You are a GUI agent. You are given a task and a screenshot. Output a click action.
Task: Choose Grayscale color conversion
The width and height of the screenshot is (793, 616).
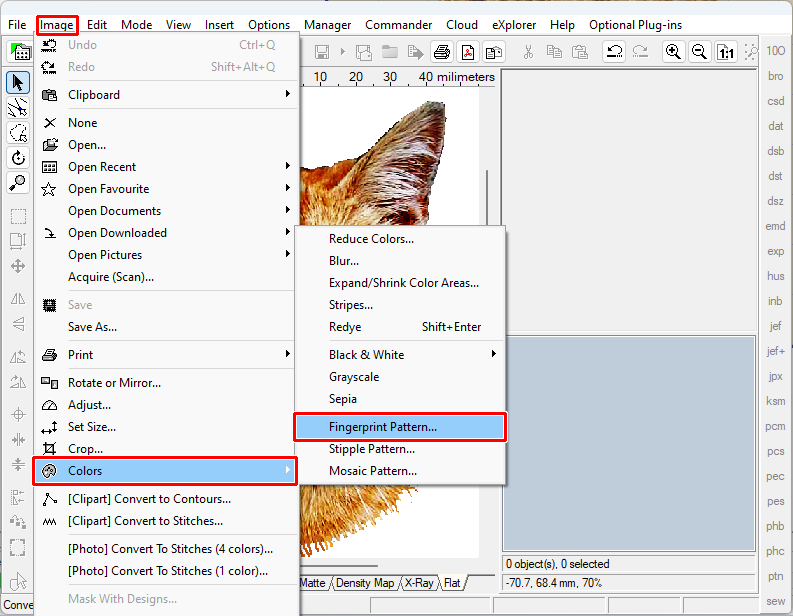tap(400, 377)
